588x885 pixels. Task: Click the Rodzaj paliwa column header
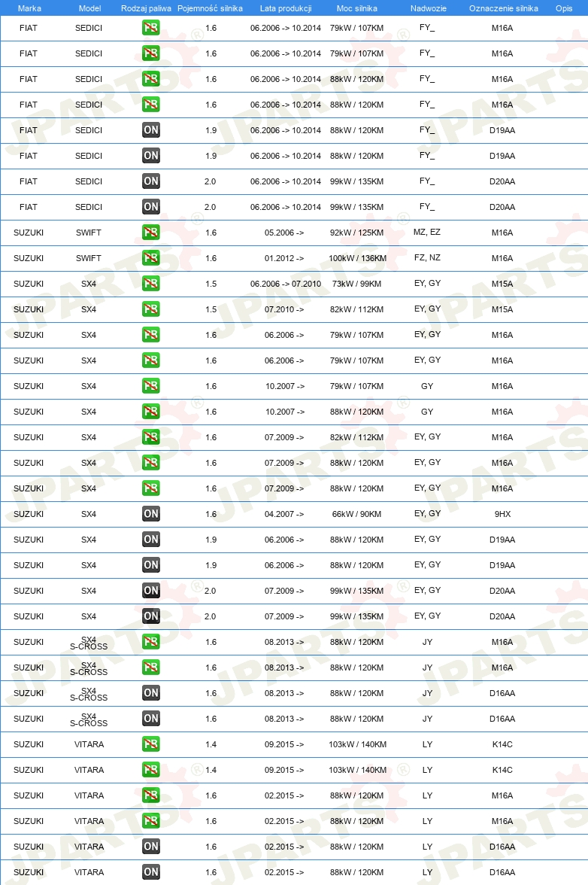146,8
